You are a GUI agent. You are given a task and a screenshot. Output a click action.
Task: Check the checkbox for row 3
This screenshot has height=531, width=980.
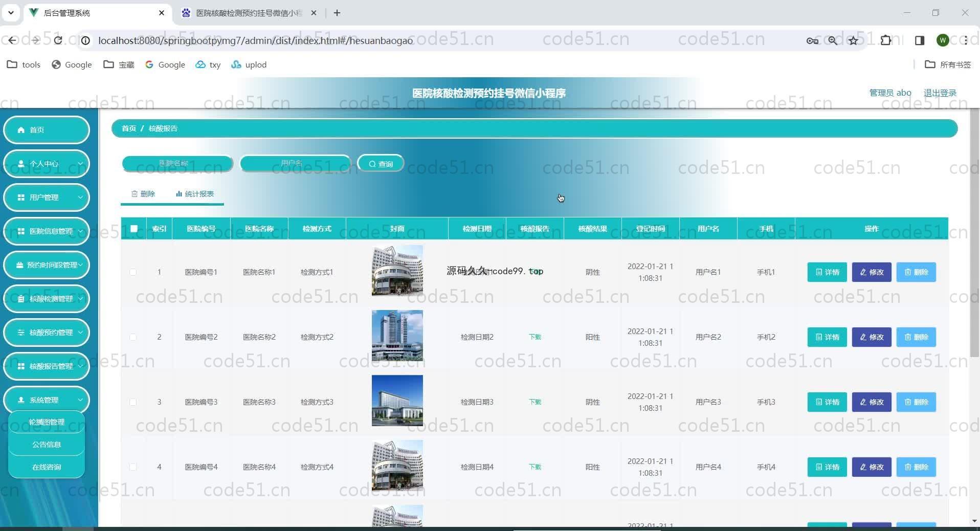(x=133, y=402)
